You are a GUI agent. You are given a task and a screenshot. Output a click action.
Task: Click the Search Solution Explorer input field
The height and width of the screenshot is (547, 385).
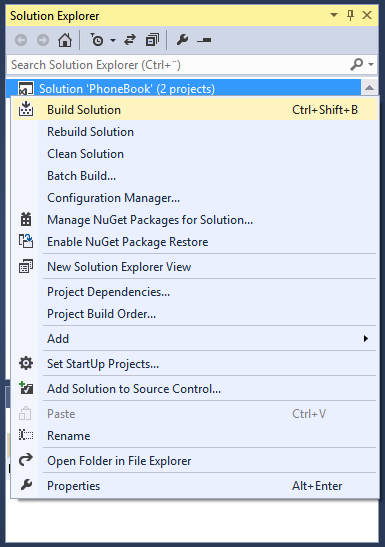point(178,65)
